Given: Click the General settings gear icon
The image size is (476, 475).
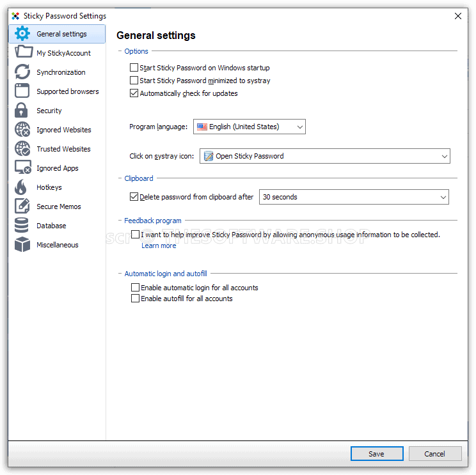Looking at the screenshot, I should pyautogui.click(x=22, y=34).
